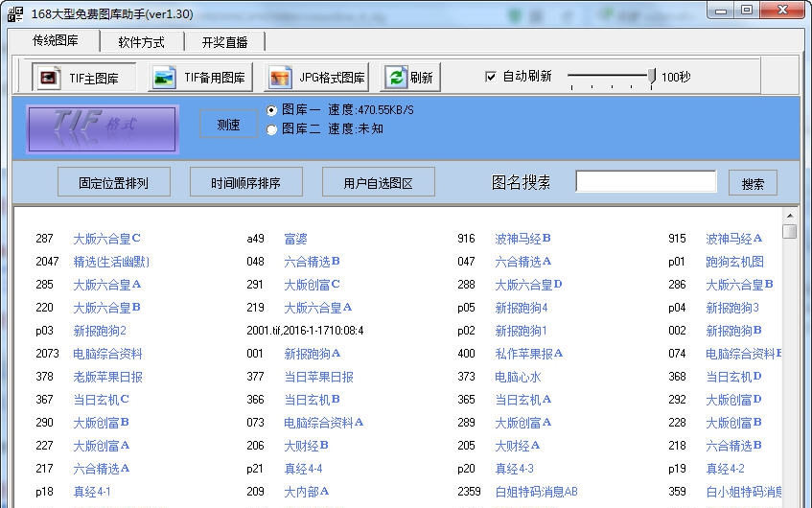Open the 当日苹果日报 link
Viewport: 812px width, 508px height.
coord(319,377)
